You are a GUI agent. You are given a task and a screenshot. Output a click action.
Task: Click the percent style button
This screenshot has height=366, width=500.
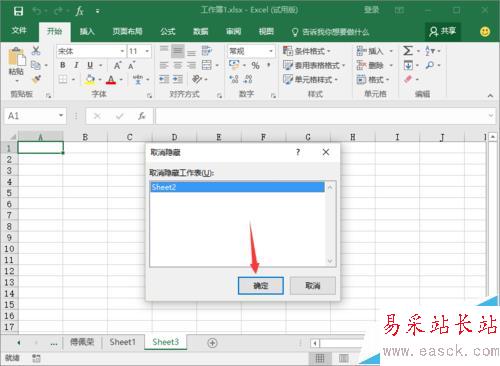click(255, 65)
